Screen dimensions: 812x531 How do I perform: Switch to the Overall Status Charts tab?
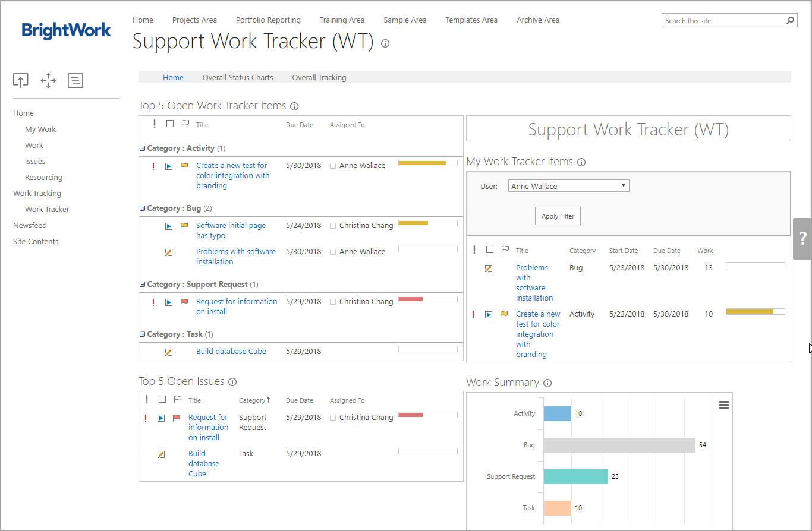click(x=238, y=77)
